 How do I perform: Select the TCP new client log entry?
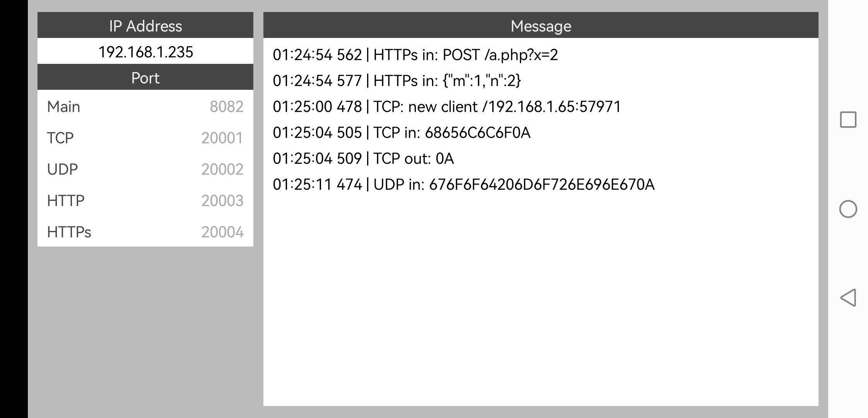pyautogui.click(x=446, y=107)
